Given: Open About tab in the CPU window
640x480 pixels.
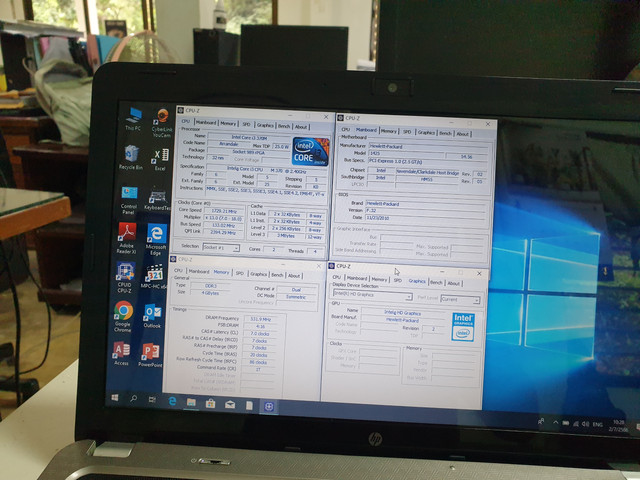Looking at the screenshot, I should [301, 127].
